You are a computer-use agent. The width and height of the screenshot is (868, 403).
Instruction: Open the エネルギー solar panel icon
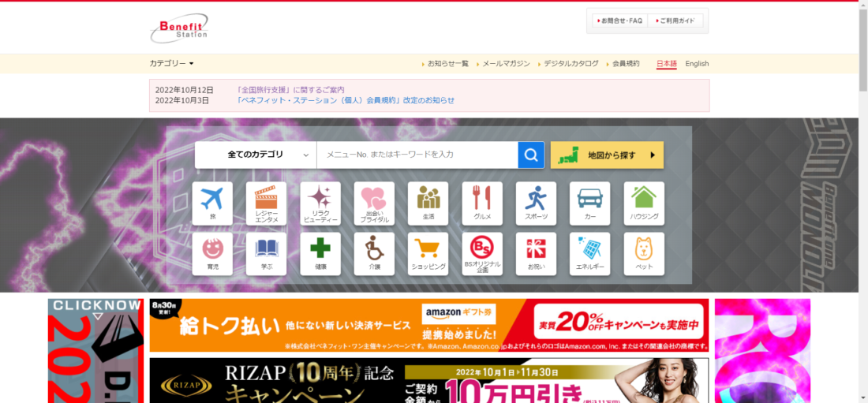(x=590, y=254)
